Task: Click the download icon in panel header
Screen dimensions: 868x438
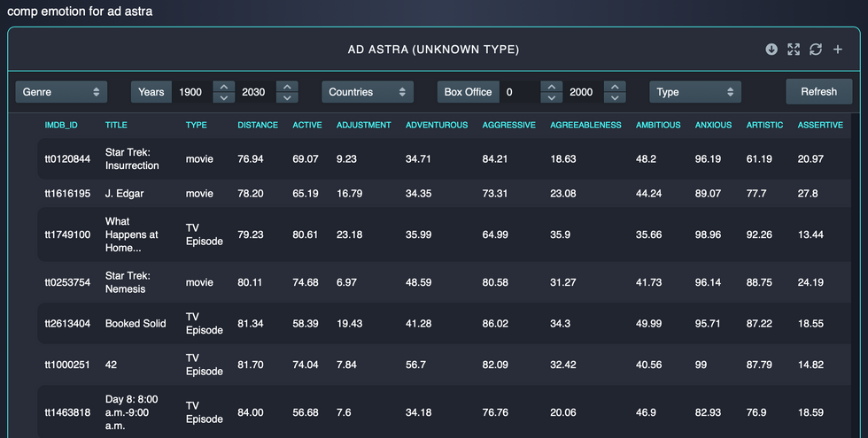Action: click(x=771, y=50)
